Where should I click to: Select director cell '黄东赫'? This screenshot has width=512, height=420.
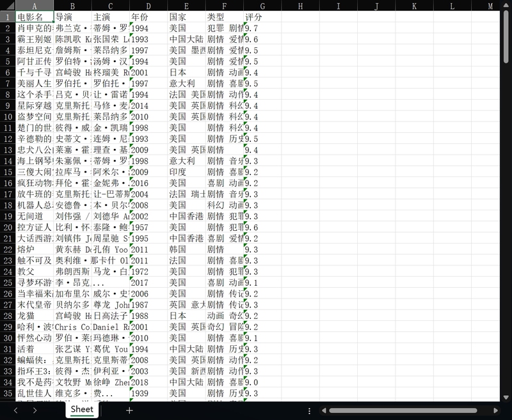tap(72, 249)
